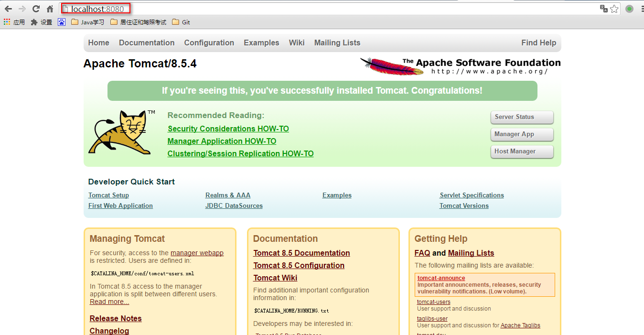Open the Wiki navigation item
The width and height of the screenshot is (644, 335).
[297, 43]
